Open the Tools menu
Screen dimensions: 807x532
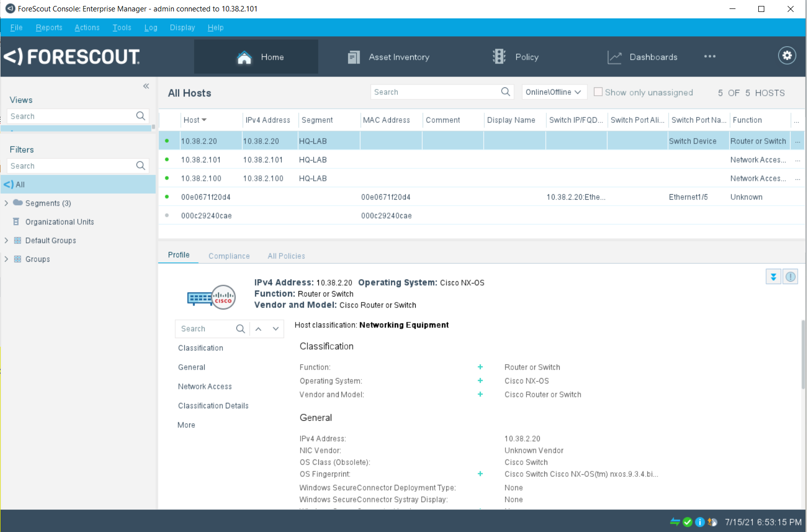click(x=122, y=28)
